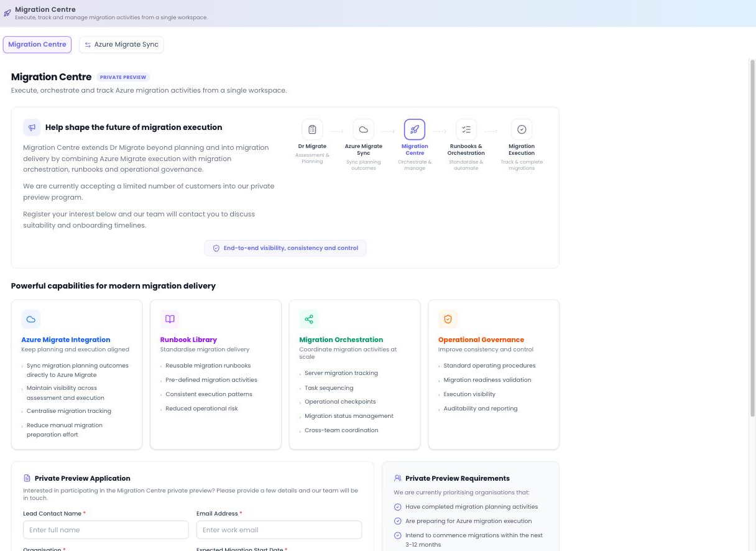Open the Migration Centre tab
Screen dimensions: 756x551
pos(37,45)
